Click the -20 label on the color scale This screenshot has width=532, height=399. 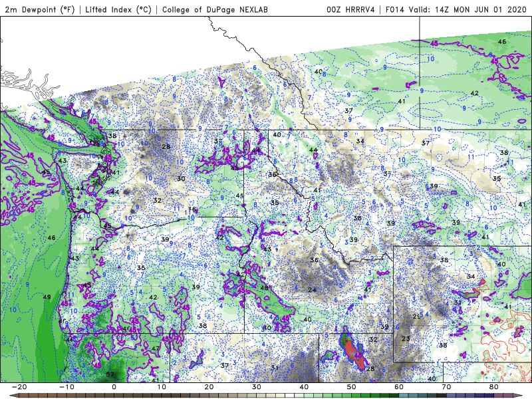click(x=19, y=387)
